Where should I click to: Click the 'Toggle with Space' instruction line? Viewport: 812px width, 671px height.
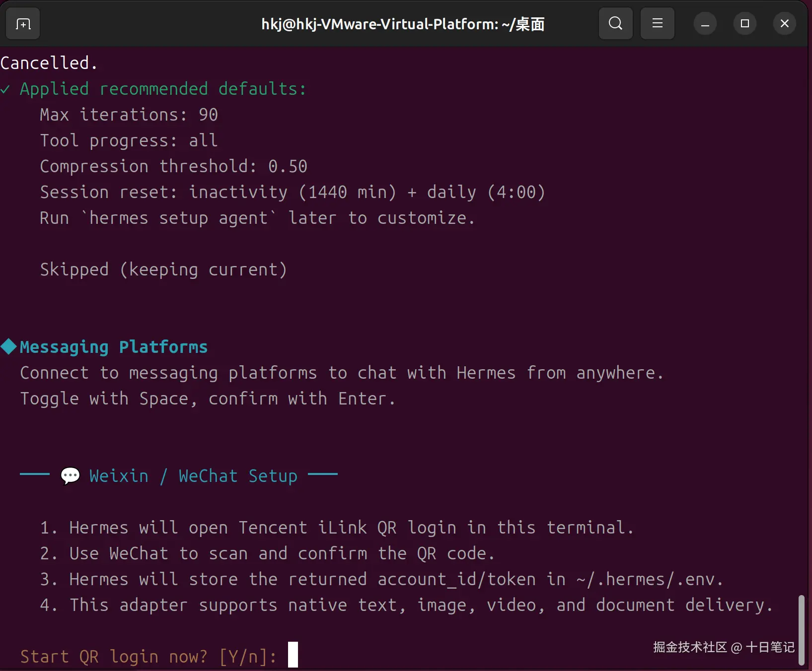point(208,399)
